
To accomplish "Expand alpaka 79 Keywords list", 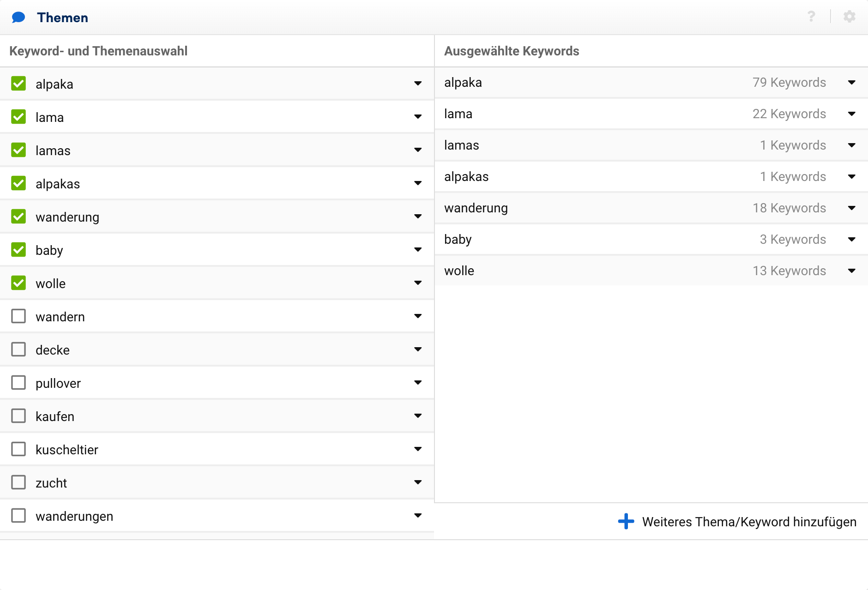I will pyautogui.click(x=852, y=83).
